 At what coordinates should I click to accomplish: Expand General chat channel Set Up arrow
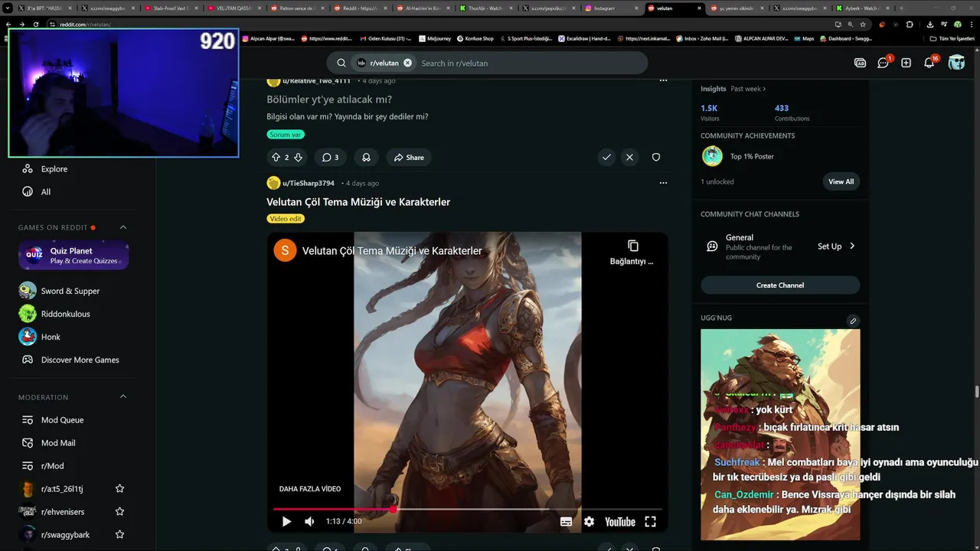click(852, 246)
